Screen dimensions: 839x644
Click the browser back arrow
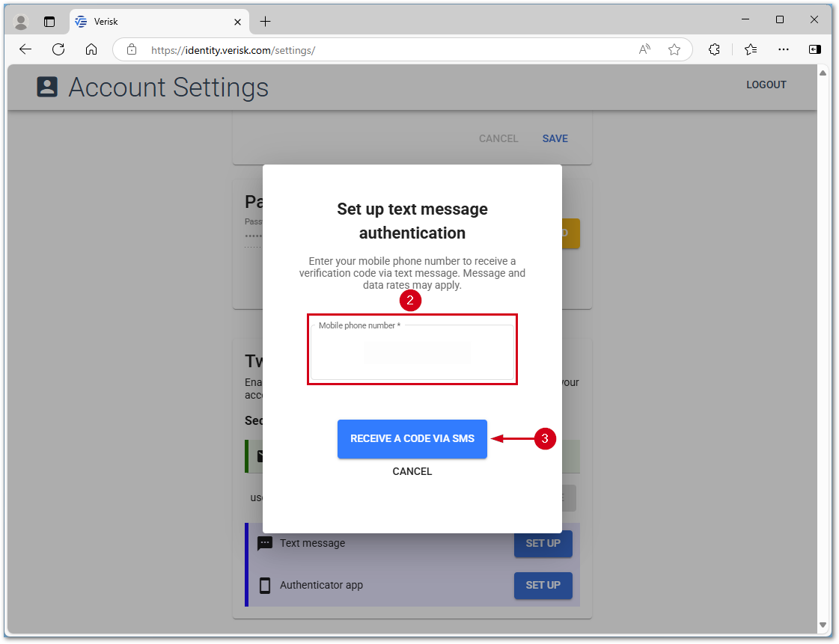tap(25, 49)
